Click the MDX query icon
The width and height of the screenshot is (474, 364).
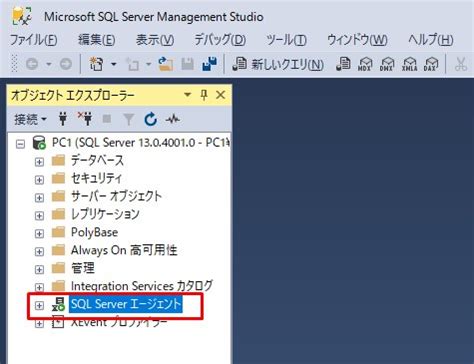[365, 63]
